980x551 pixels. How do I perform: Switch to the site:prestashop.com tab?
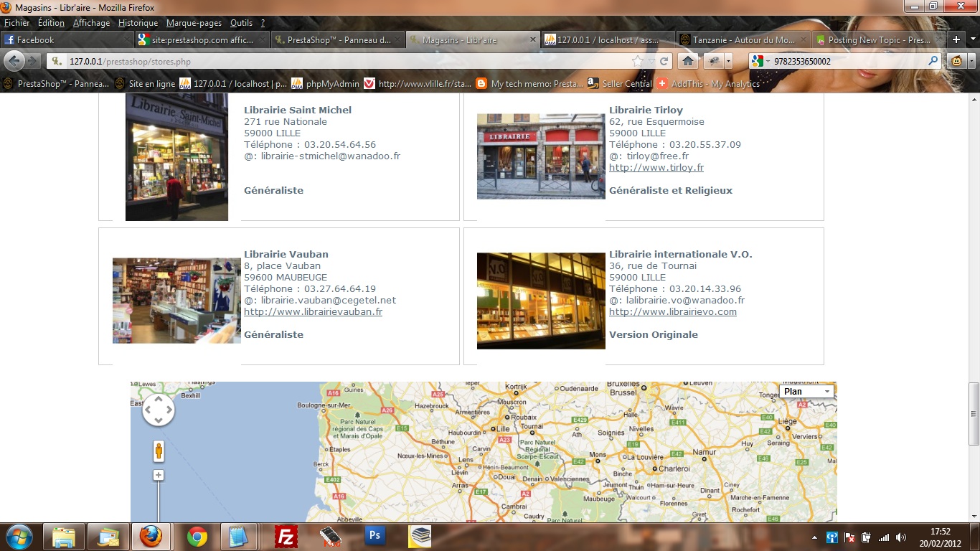[x=202, y=40]
